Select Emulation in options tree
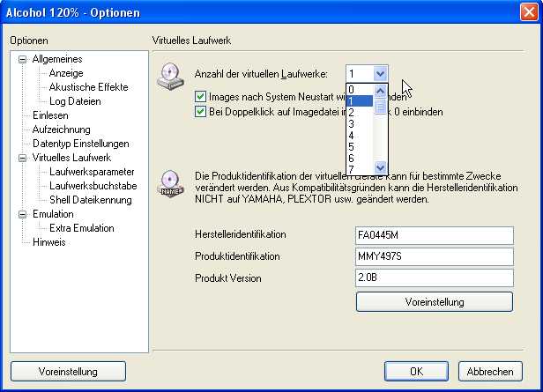Viewport: 543px width, 392px height. 53,214
